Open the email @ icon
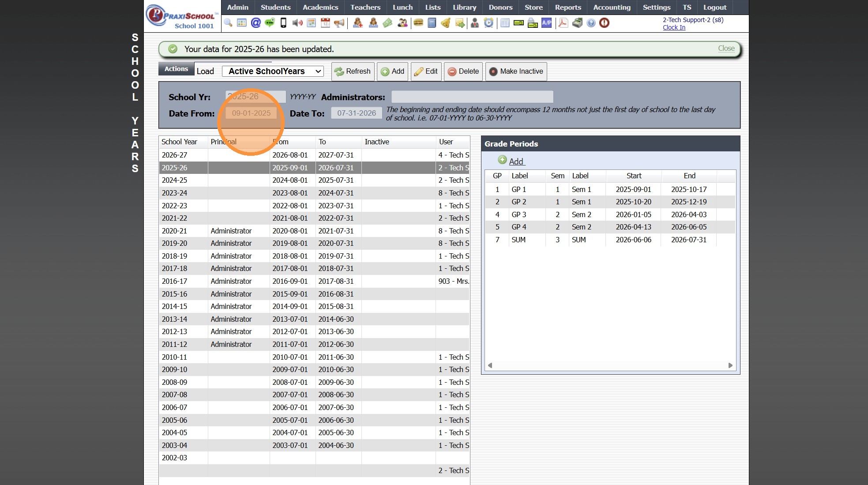 click(x=256, y=23)
